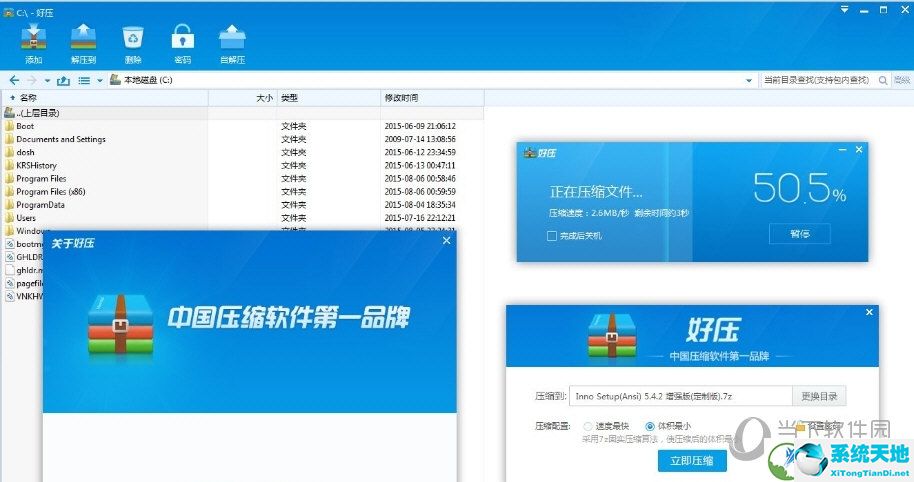Screen dimensions: 914x482
Task: Click the KRSHistory folder icon
Action: point(9,165)
